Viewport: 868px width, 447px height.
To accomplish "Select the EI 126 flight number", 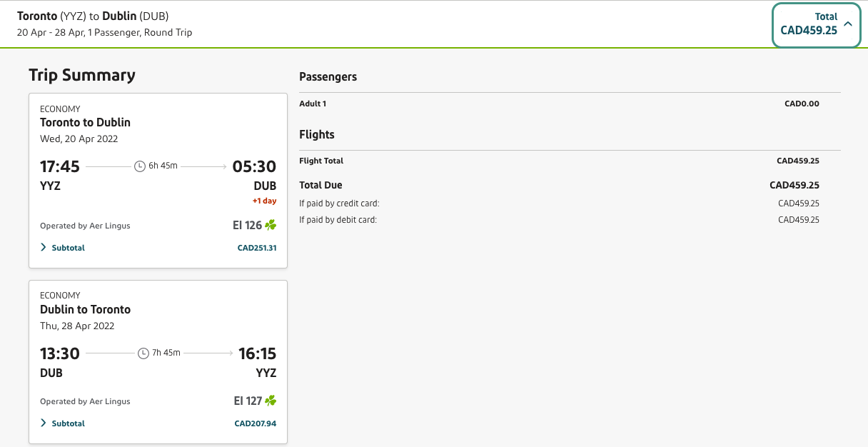I will click(x=248, y=225).
